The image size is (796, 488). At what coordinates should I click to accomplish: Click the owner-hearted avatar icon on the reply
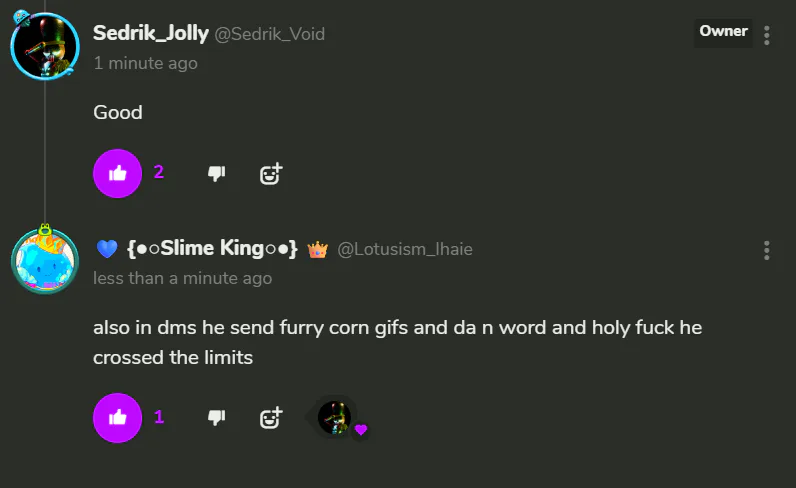tap(336, 417)
